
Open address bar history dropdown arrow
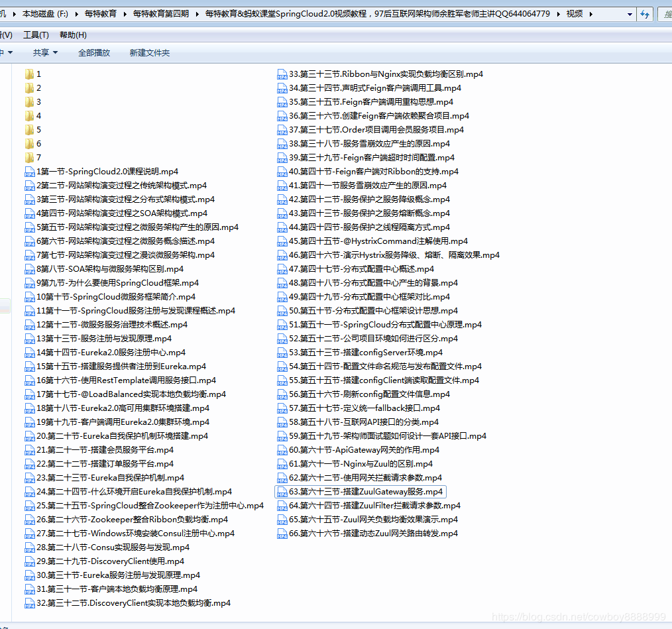[630, 14]
